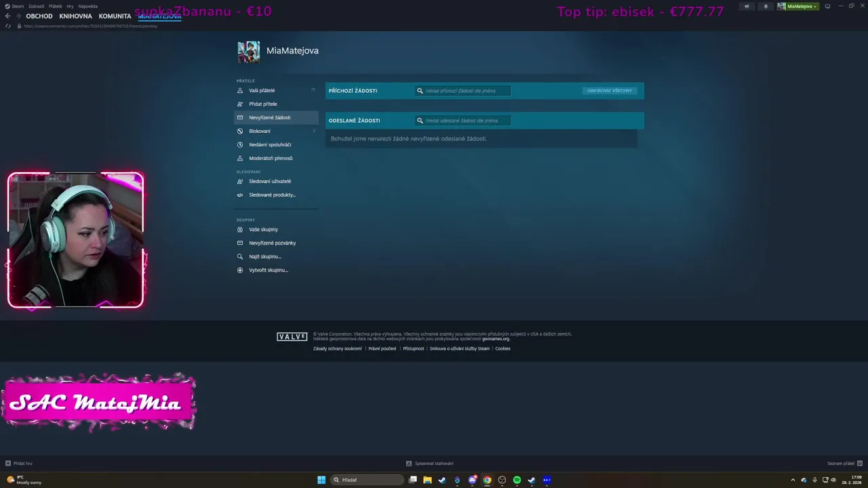This screenshot has width=868, height=488.
Task: Open volume control in system tray
Action: (833, 480)
